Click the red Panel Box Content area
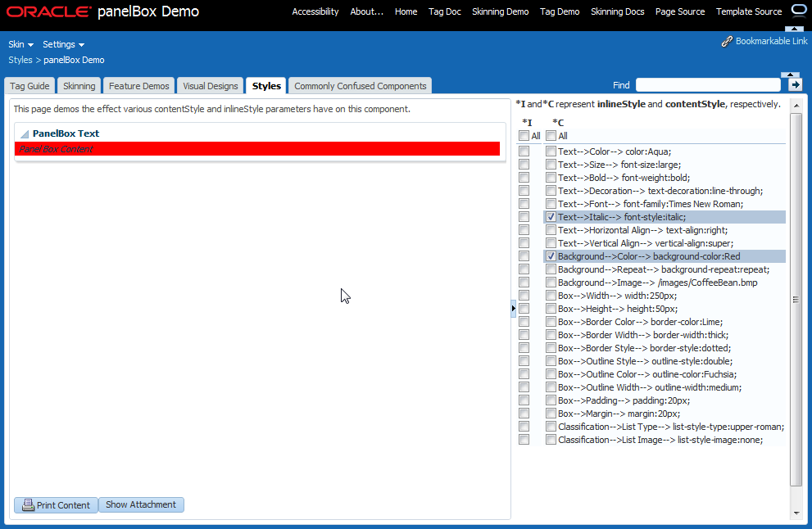This screenshot has height=529, width=812. pos(256,149)
